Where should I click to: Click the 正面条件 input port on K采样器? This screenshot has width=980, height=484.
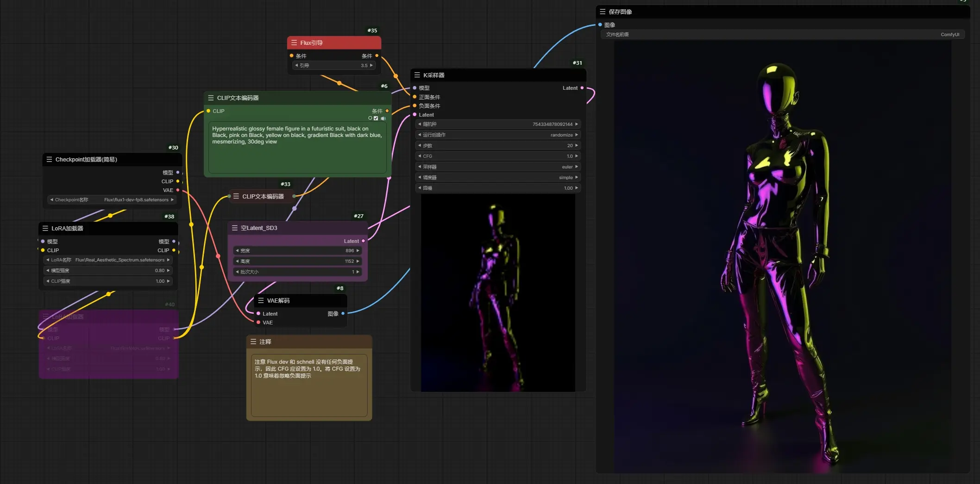415,97
